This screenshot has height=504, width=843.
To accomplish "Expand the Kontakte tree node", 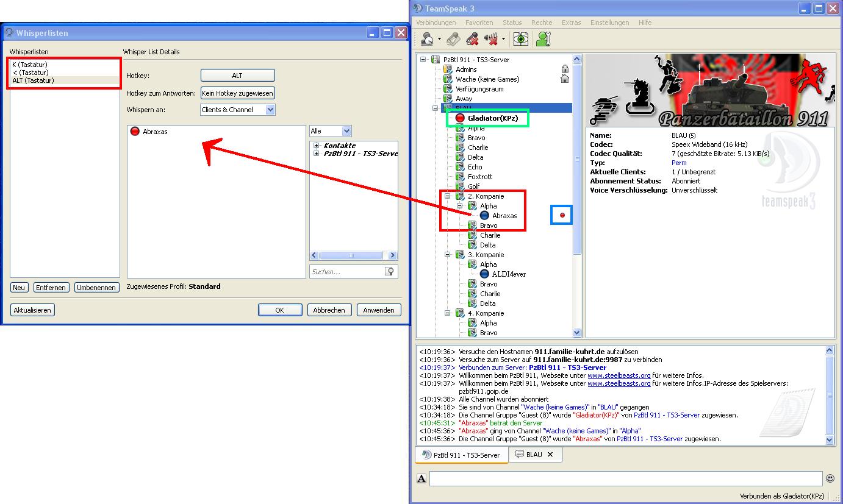I will tap(317, 146).
